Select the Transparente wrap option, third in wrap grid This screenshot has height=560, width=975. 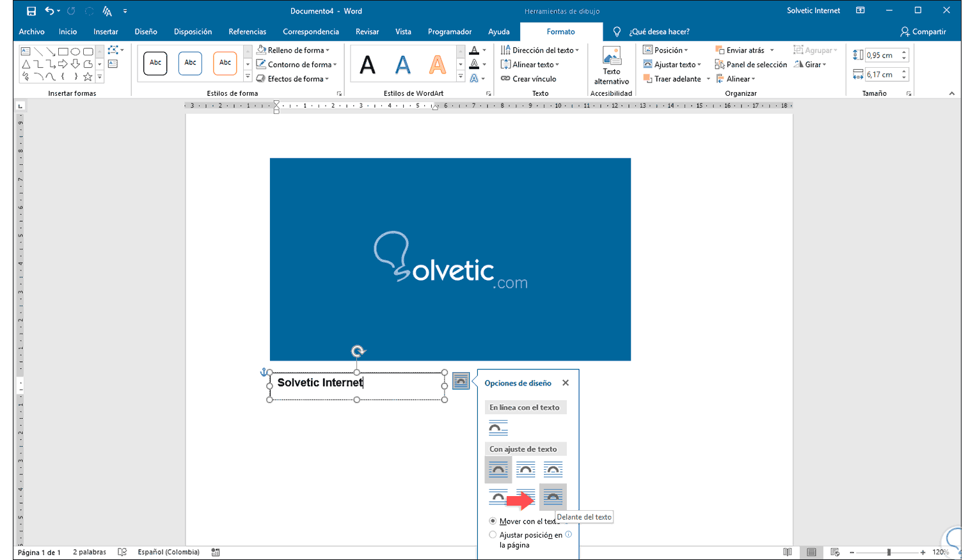pos(553,470)
